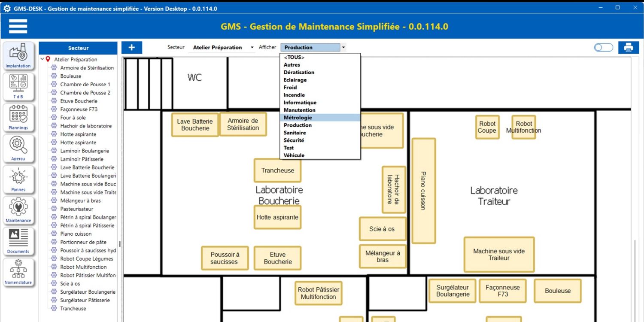The height and width of the screenshot is (322, 644).
Task: Collapse the Atelier Préparation tree node
Action: click(x=42, y=59)
